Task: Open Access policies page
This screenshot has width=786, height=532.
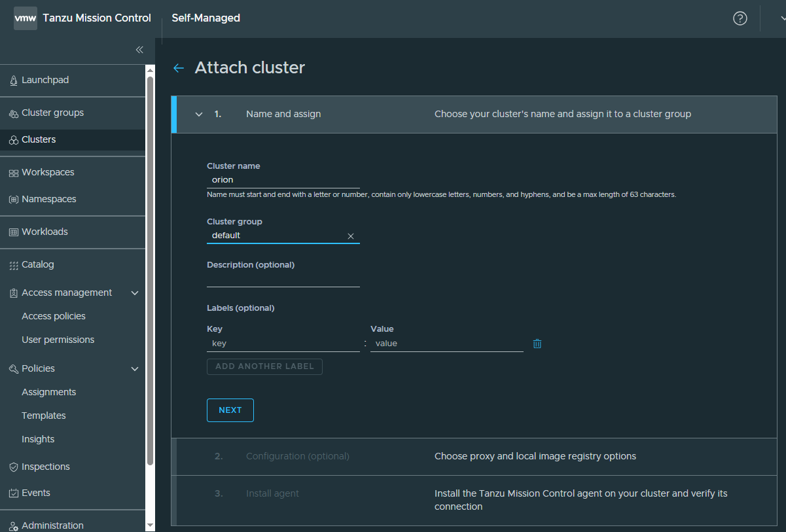Action: [54, 317]
